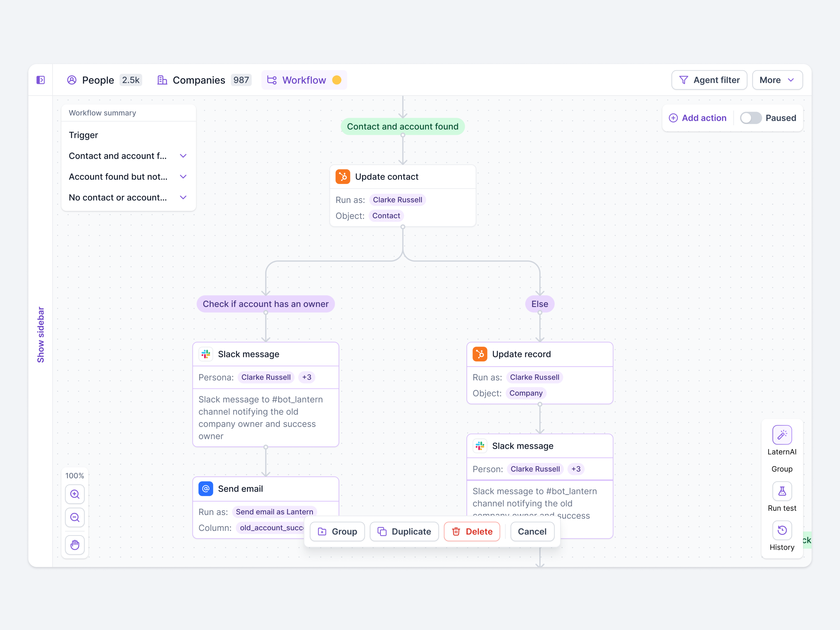Click the Slack icon on Update record's Slack message
Image resolution: width=840 pixels, height=630 pixels.
pyautogui.click(x=480, y=445)
